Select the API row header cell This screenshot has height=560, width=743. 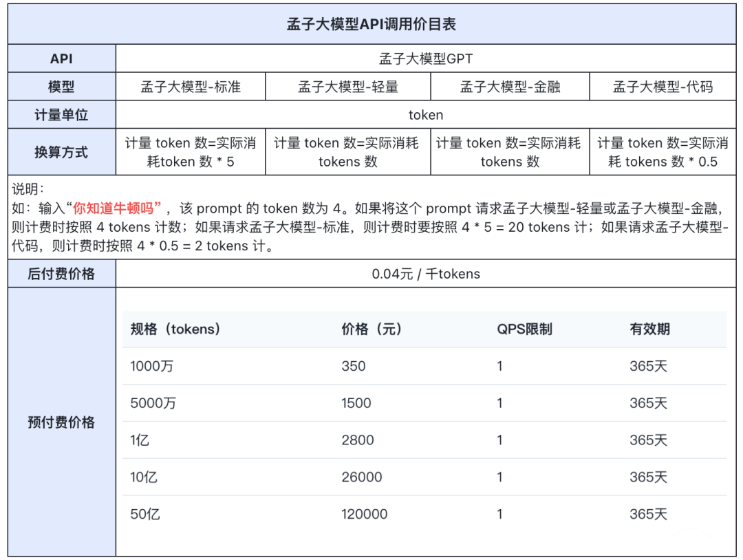[62, 58]
